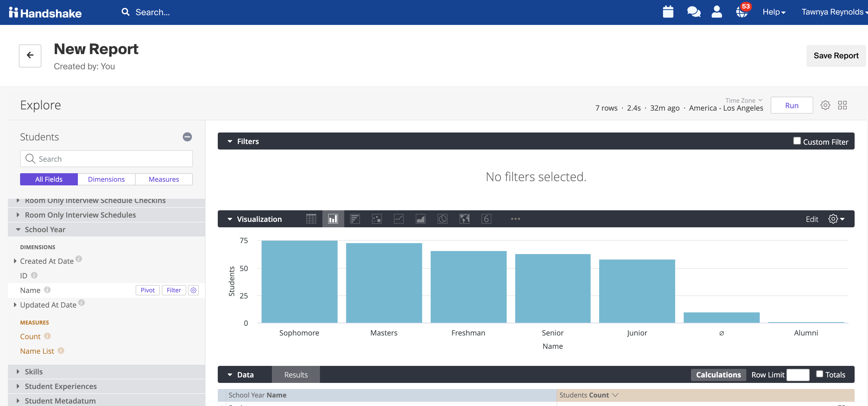The image size is (868, 406).
Task: Focus the Students field search box
Action: click(106, 159)
